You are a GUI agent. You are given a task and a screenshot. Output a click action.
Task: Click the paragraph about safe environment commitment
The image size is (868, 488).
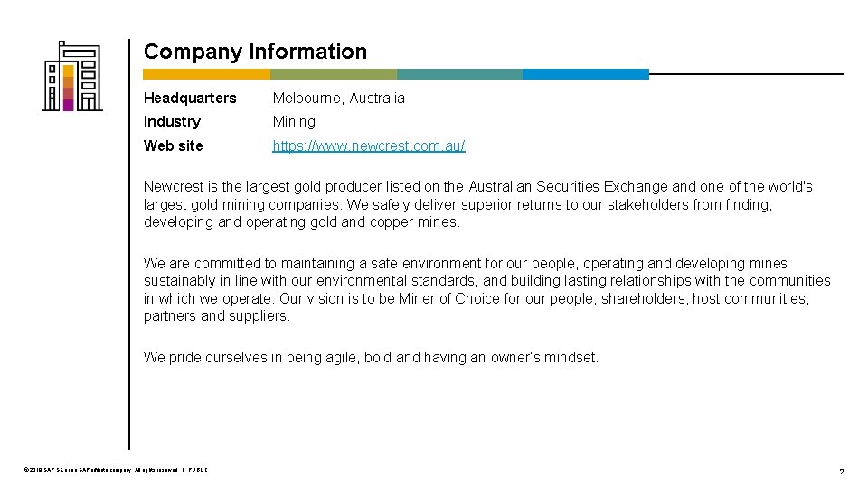pyautogui.click(x=487, y=289)
